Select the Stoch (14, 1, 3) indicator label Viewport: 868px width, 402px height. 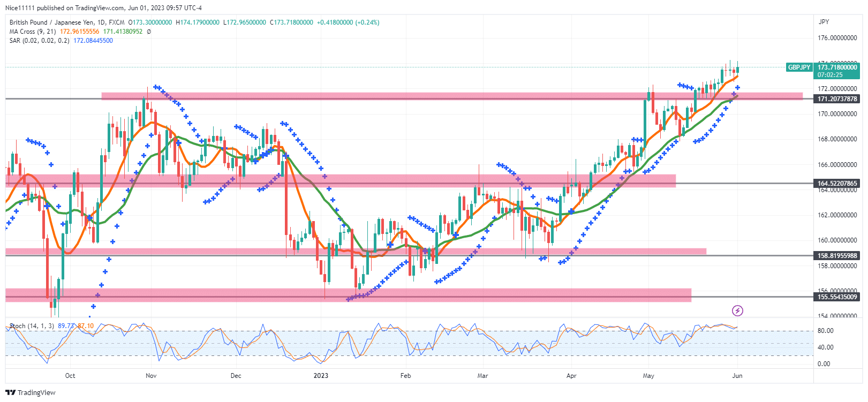(x=32, y=326)
